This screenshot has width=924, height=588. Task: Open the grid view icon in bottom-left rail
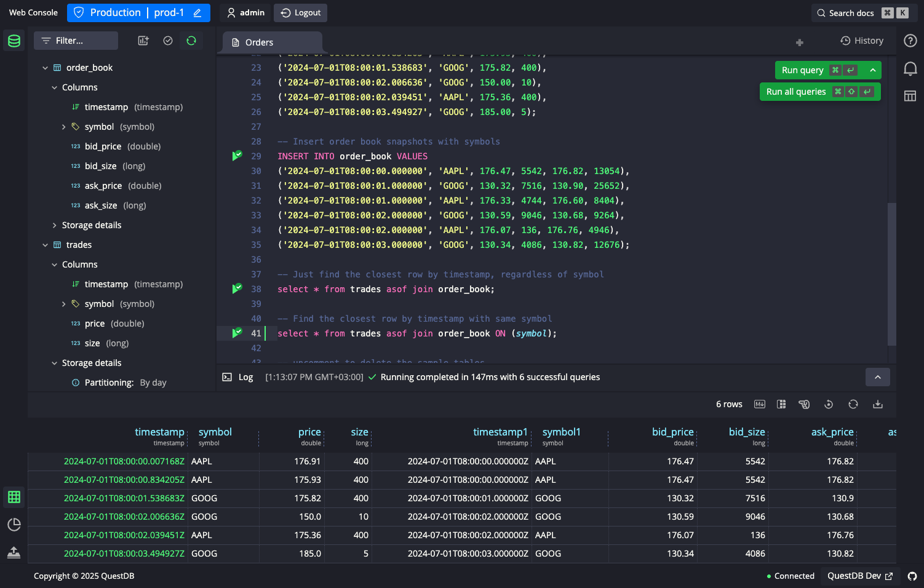pyautogui.click(x=14, y=497)
